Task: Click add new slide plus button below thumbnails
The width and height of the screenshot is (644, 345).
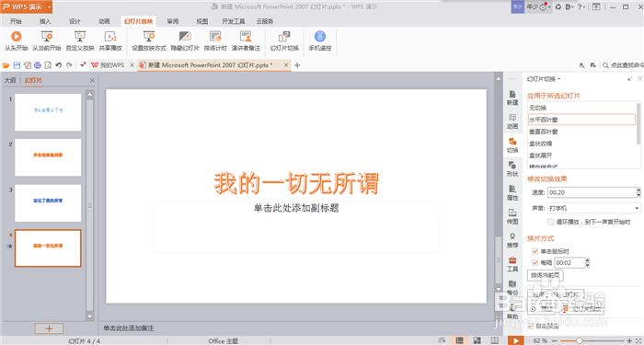Action: pos(49,328)
